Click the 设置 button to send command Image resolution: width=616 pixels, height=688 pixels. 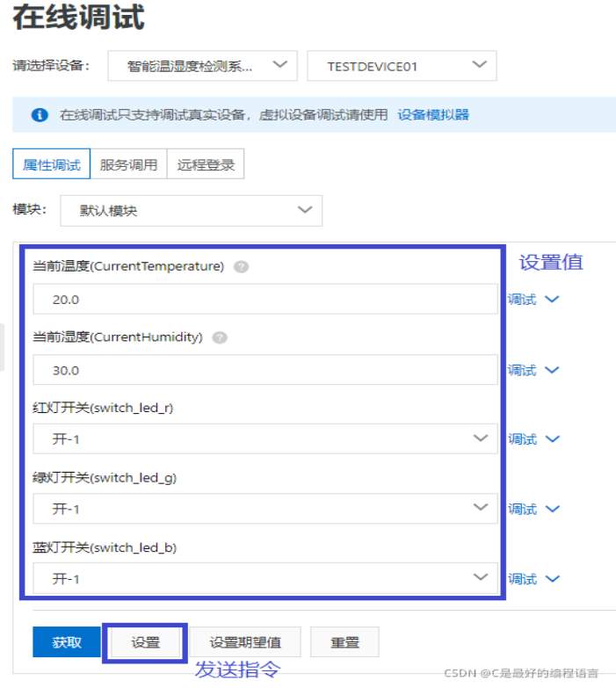(145, 642)
